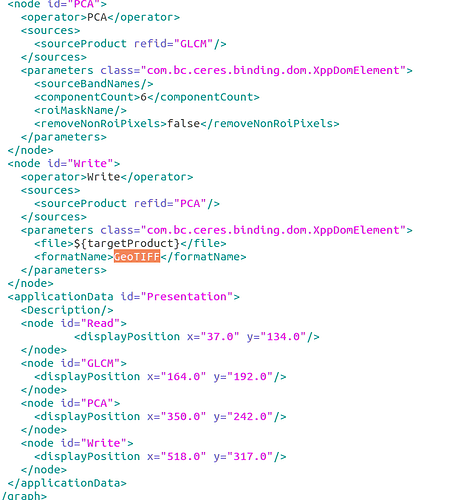Click the closing applicationData tag
This screenshot has width=464, height=500.
click(x=67, y=483)
